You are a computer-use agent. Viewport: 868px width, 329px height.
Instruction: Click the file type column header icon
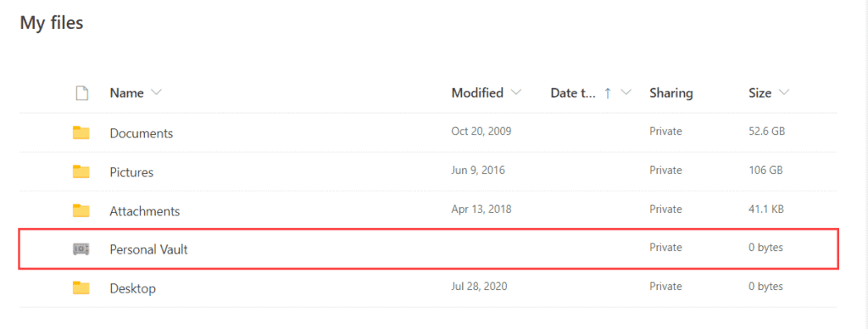click(x=82, y=93)
